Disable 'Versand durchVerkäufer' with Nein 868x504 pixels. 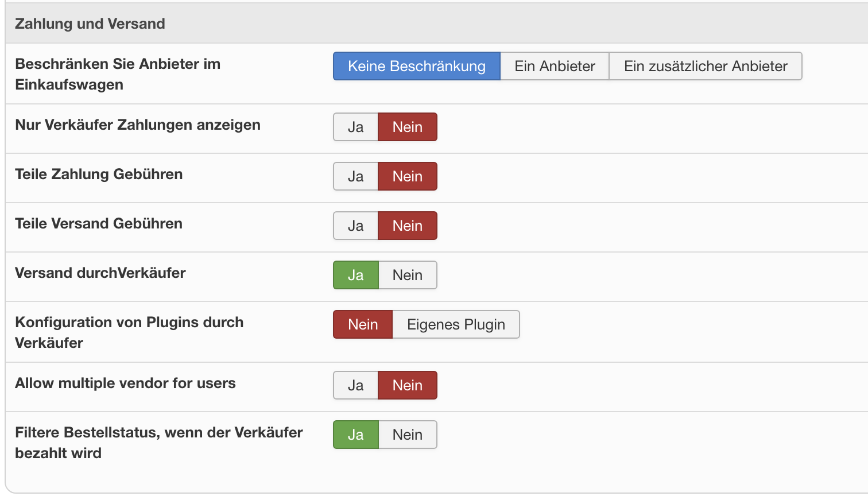click(x=408, y=275)
